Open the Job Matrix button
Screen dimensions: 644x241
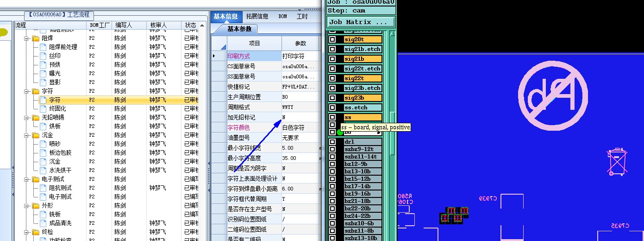(361, 22)
